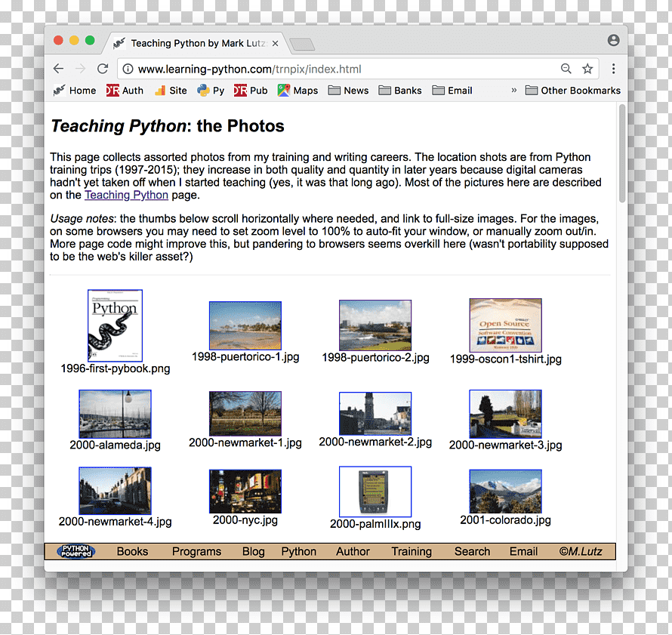The width and height of the screenshot is (672, 635).
Task: Open the 2000-alameda.jpg thumbnail
Action: [115, 414]
